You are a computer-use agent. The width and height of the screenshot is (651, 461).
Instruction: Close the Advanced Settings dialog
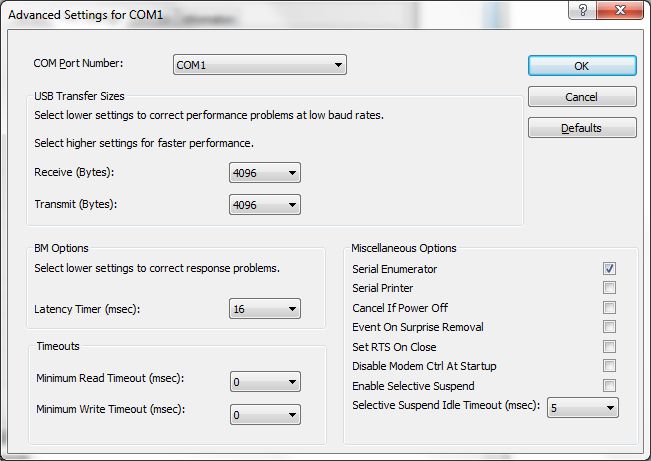pyautogui.click(x=620, y=10)
